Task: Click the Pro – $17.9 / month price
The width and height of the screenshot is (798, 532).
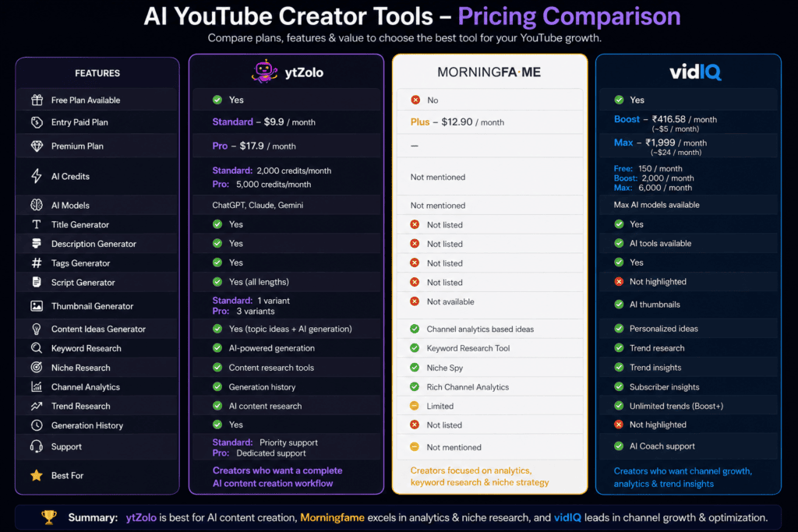Action: (254, 146)
